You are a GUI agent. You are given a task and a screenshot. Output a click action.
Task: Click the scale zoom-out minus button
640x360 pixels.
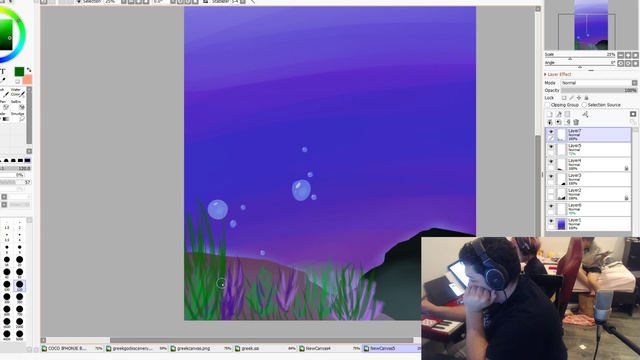click(x=621, y=55)
